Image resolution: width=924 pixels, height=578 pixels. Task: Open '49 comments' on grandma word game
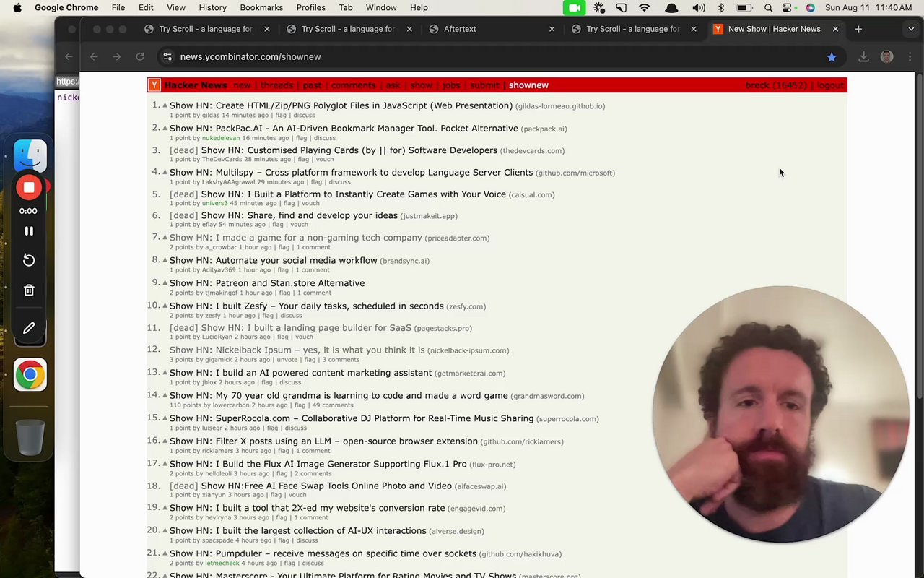(333, 405)
